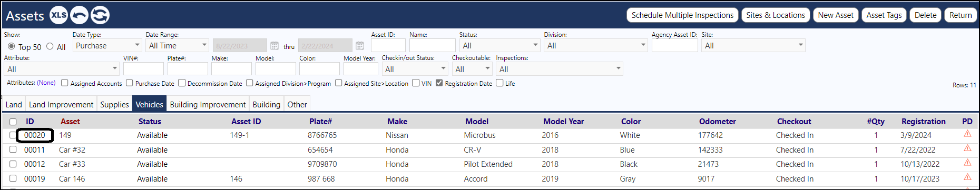The width and height of the screenshot is (980, 190).
Task: Click the PD warning icon for Car 146
Action: (x=967, y=177)
